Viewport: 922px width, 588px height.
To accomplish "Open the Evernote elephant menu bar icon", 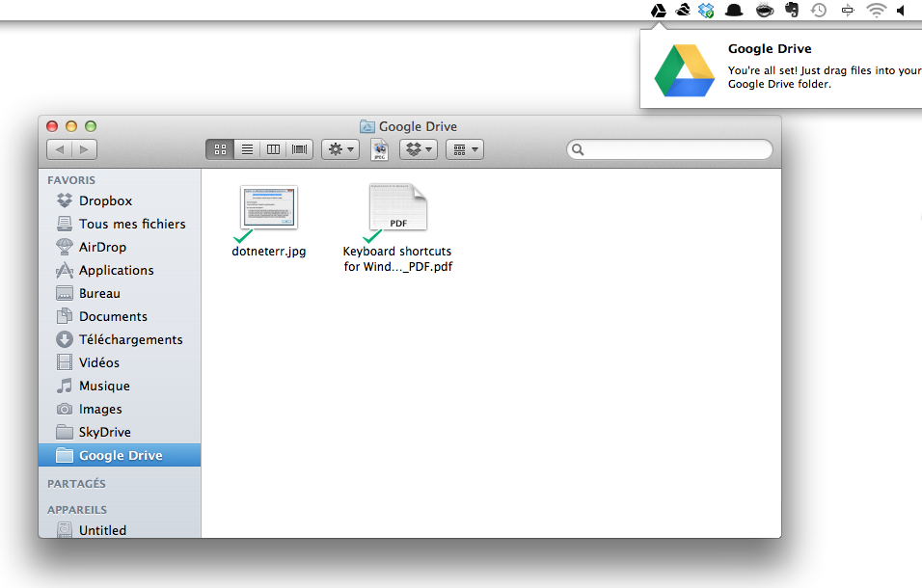I will coord(792,11).
